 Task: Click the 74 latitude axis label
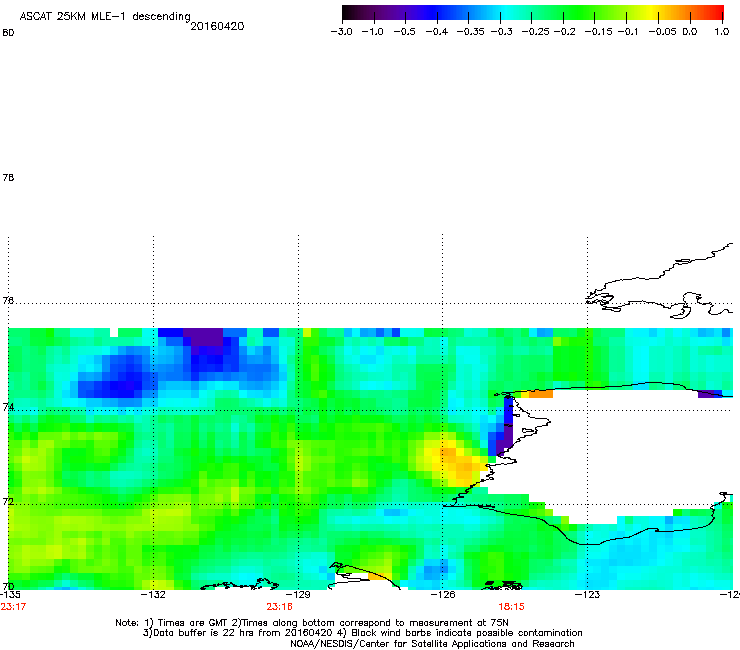coord(8,407)
